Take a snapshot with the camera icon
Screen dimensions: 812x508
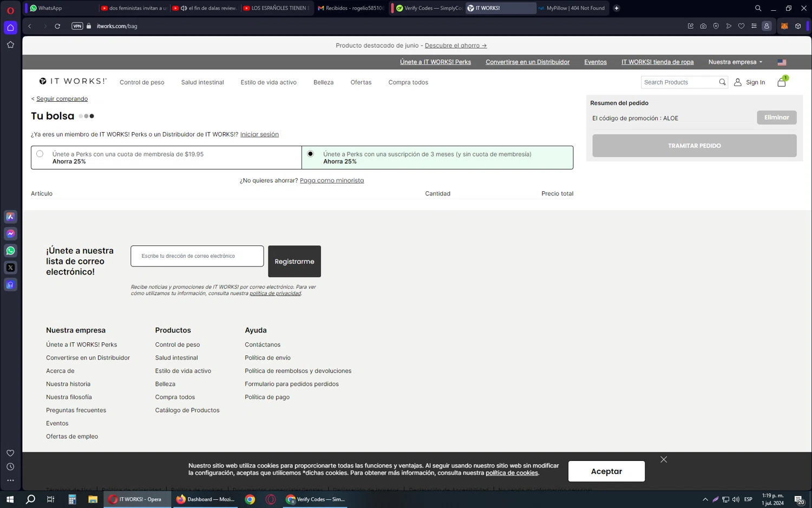click(703, 26)
